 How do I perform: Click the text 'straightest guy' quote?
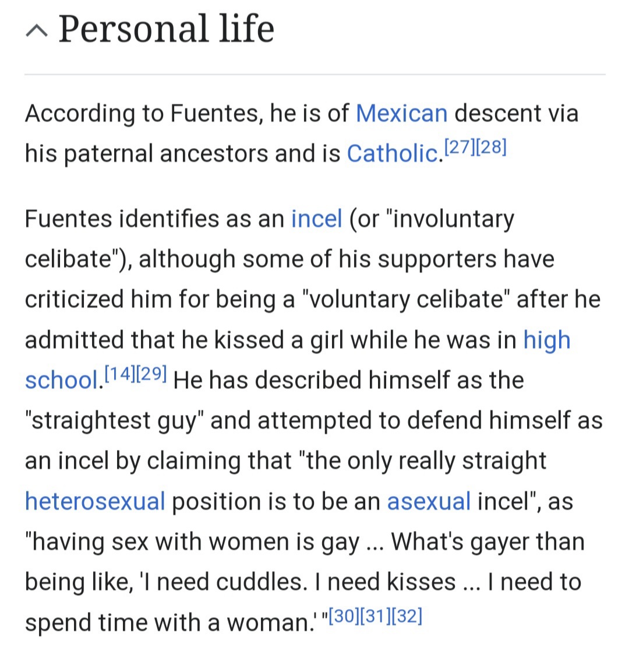(114, 421)
